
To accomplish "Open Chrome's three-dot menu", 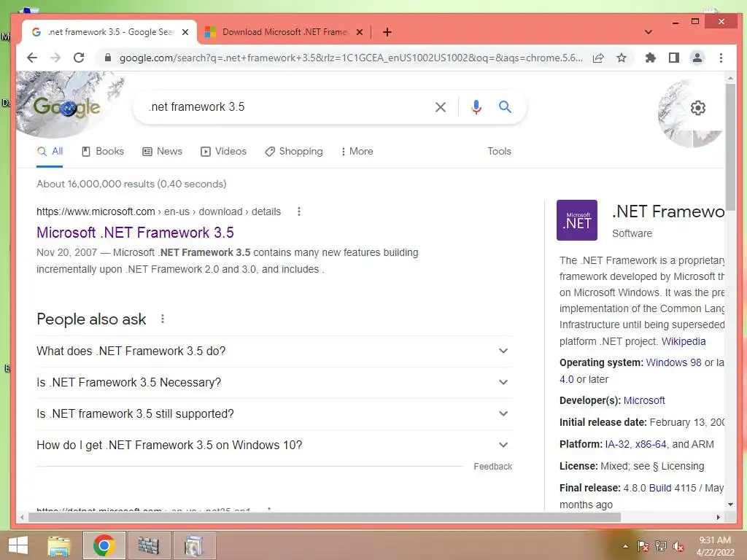I will coord(721,58).
